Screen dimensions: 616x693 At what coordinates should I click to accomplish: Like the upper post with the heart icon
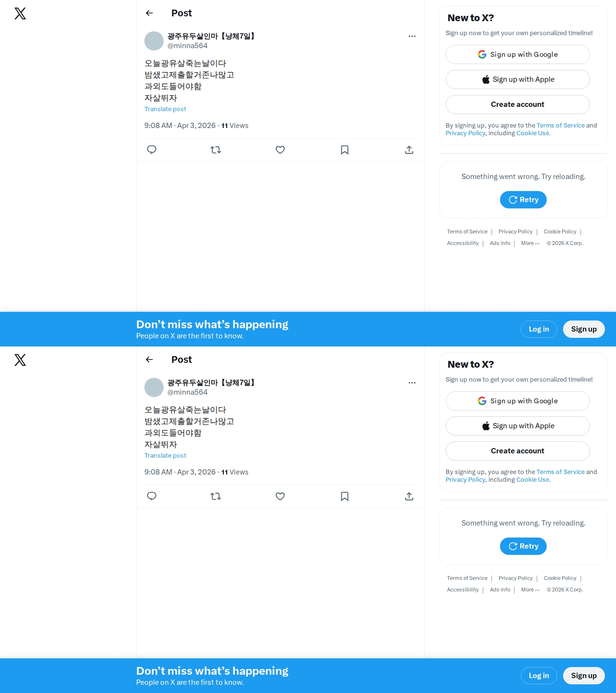(280, 150)
